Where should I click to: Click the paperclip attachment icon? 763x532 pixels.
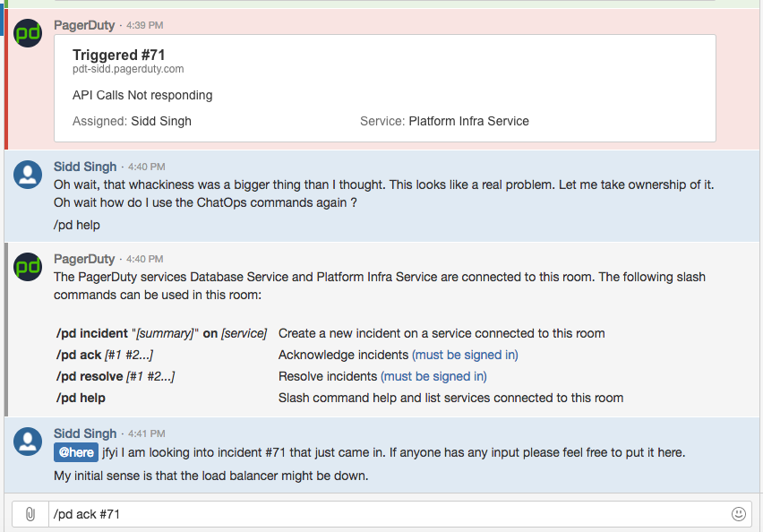click(x=30, y=514)
